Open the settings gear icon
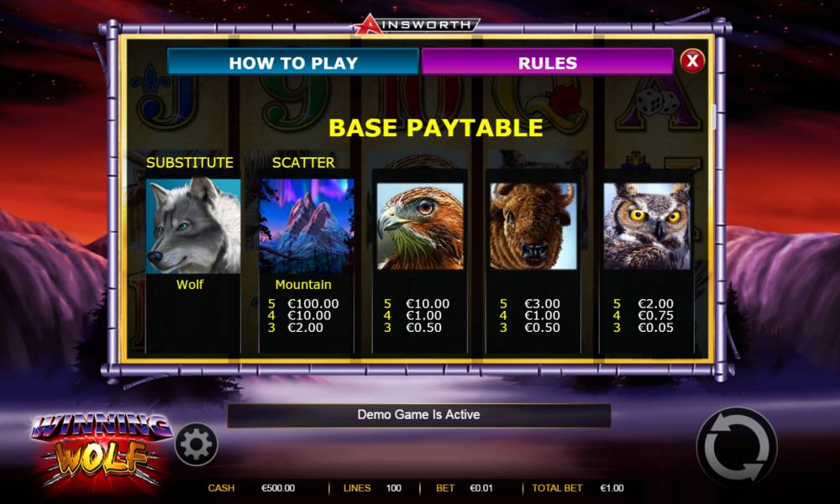The height and width of the screenshot is (504, 840). (196, 444)
